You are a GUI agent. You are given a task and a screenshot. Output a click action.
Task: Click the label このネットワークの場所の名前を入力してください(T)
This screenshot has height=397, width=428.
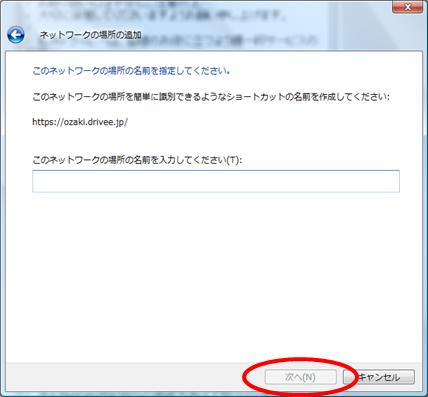tap(137, 160)
